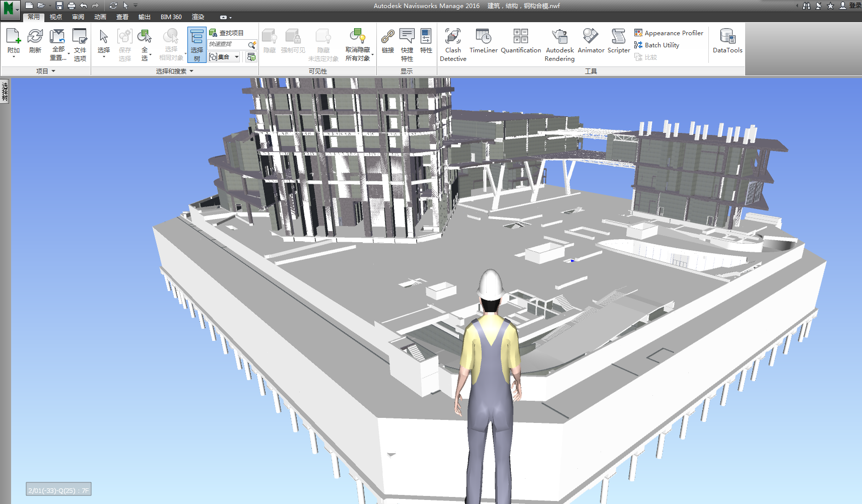Screen dimensions: 862x504
Task: Open Autodesk Rendering window
Action: [560, 44]
